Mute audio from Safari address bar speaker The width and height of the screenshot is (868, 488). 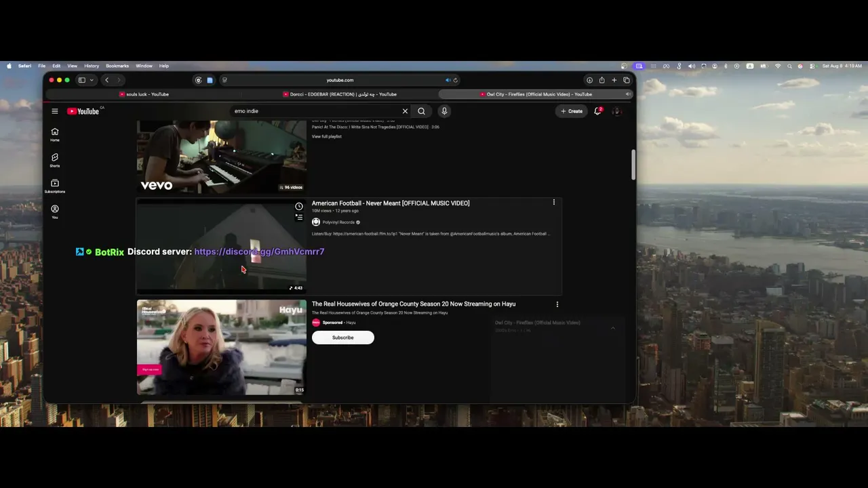pyautogui.click(x=448, y=80)
